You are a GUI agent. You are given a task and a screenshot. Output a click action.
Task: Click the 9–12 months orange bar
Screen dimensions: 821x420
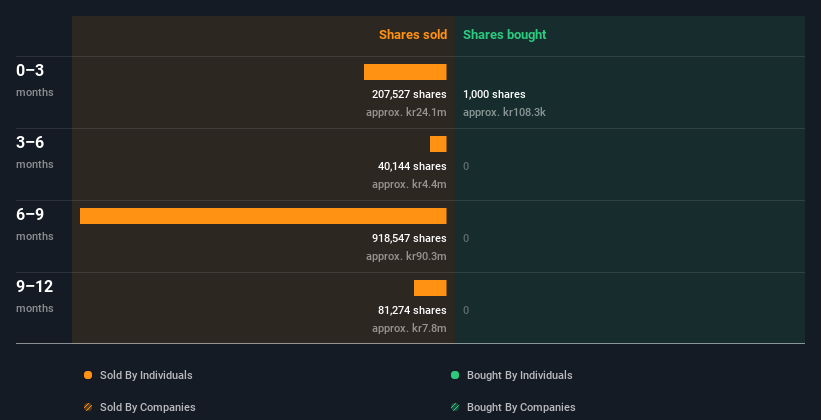tap(430, 288)
